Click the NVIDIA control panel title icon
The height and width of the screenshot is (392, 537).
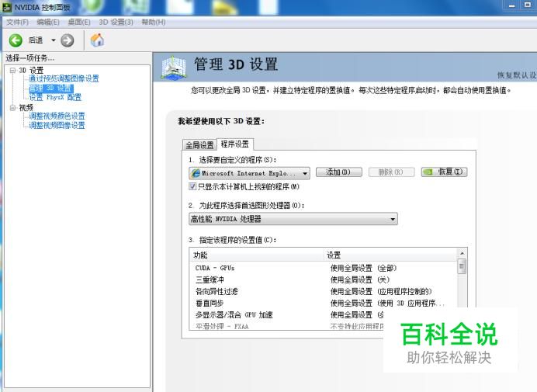7,7
